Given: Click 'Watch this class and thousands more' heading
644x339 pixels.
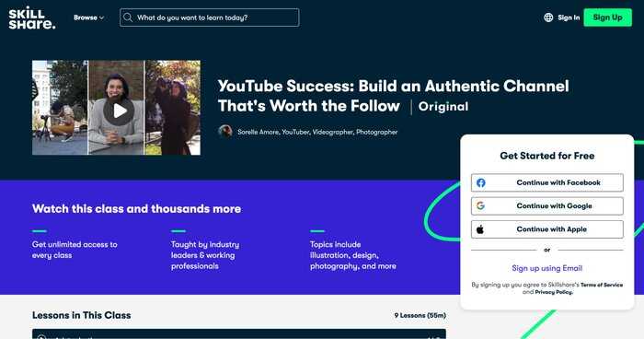Looking at the screenshot, I should [137, 209].
